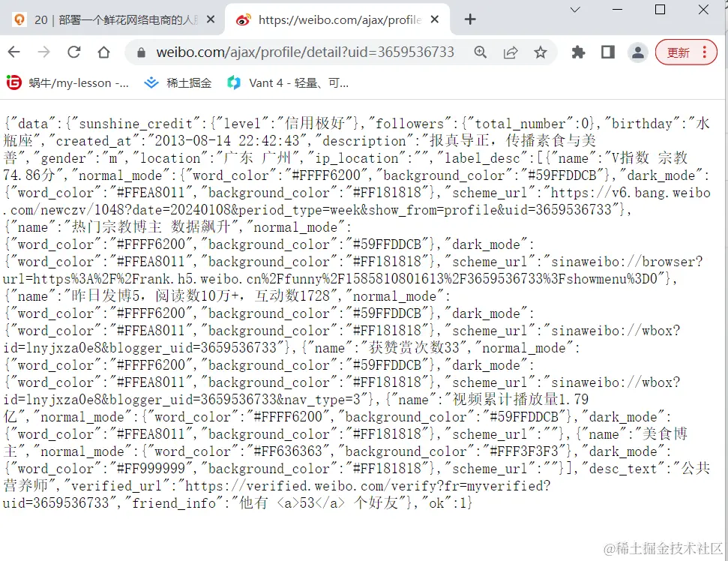Share this page via share icon
728x561 pixels.
(x=511, y=52)
